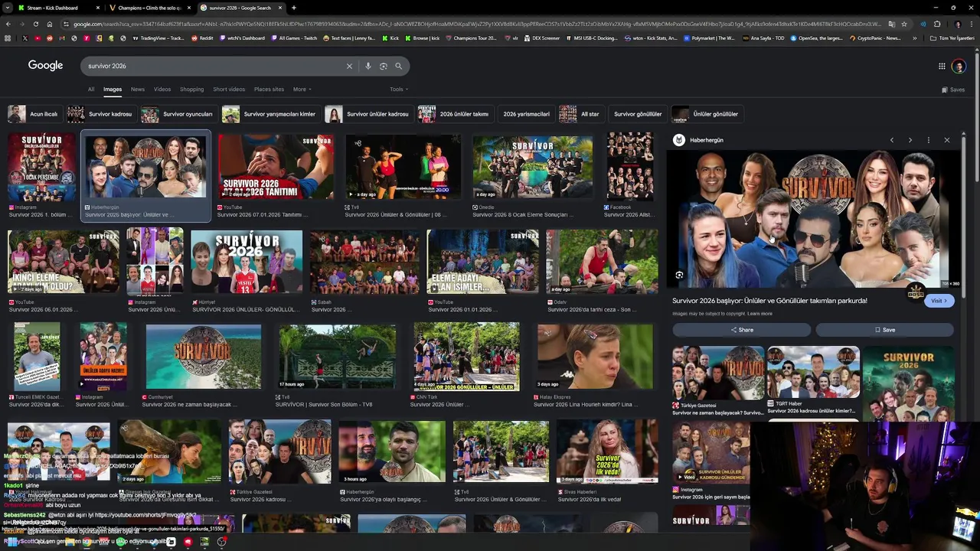Submit search with the magnifier icon
The height and width of the screenshot is (551, 980).
coord(398,66)
